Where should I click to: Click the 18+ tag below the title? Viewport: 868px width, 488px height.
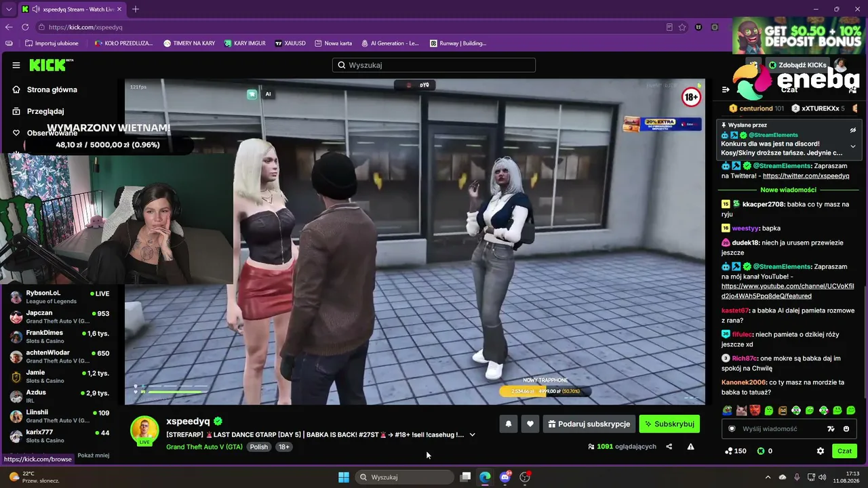coord(284,447)
